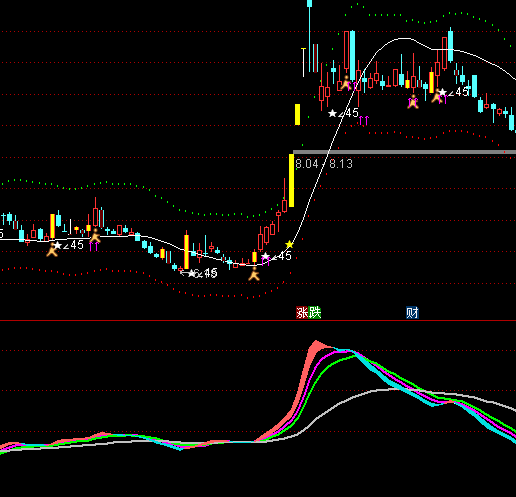This screenshot has height=497, width=516.
Task: Click the magenta double arrows below the peak ∠45 label
Action: 364,121
